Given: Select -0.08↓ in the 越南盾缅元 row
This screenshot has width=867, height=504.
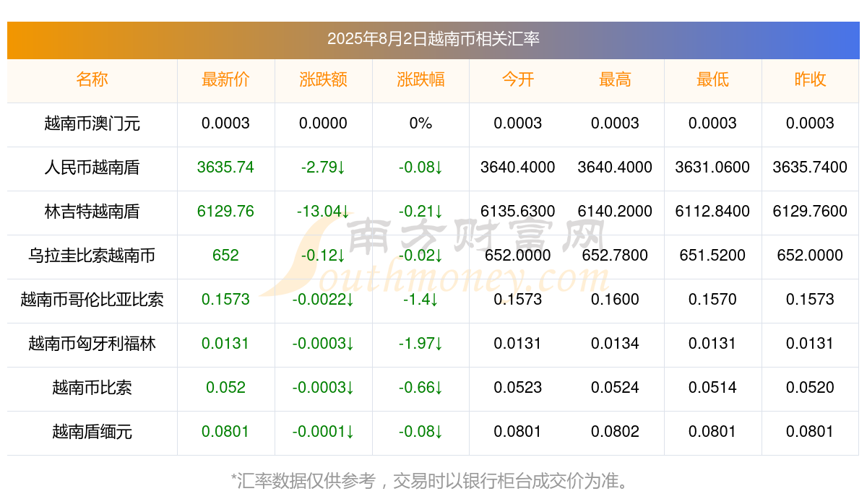Looking at the screenshot, I should pos(420,432).
